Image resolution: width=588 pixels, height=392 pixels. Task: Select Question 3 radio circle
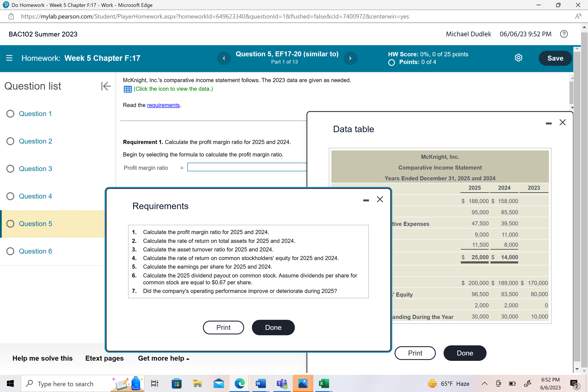(10, 169)
